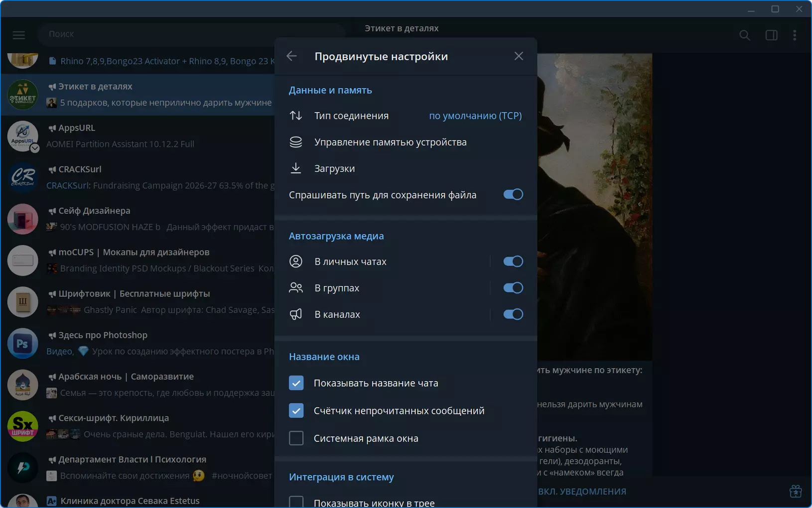The image size is (812, 508).
Task: Click the storage management database icon
Action: pyautogui.click(x=296, y=142)
